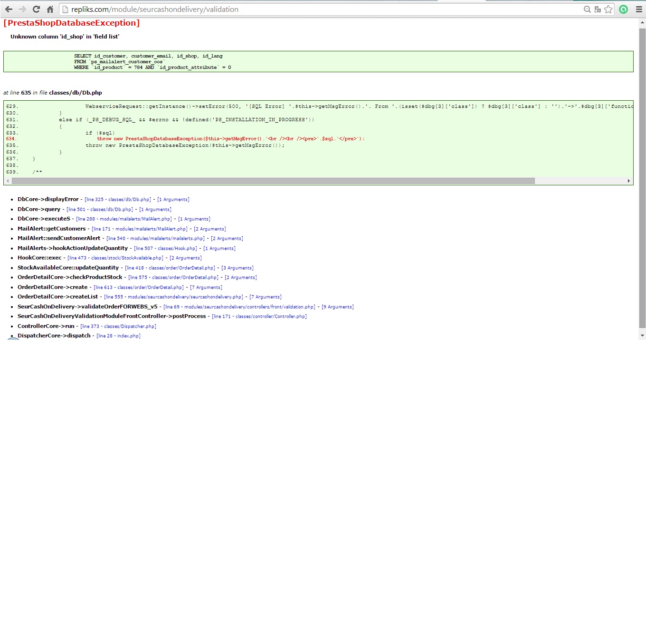Click the page scroll-down arrow

coord(642,336)
